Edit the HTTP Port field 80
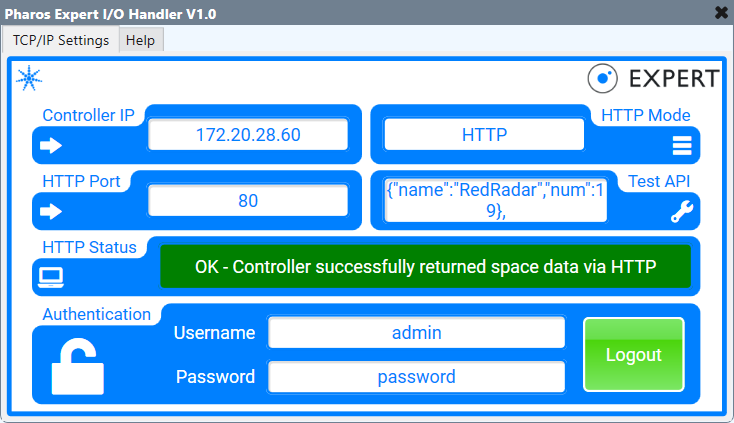This screenshot has height=423, width=734. point(248,201)
